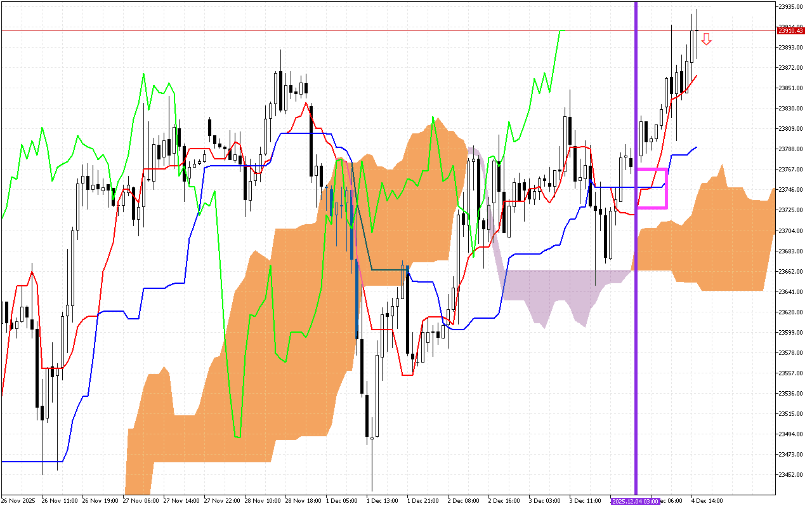This screenshot has width=812, height=508.
Task: Click the 23788.00 price axis label
Action: click(790, 149)
